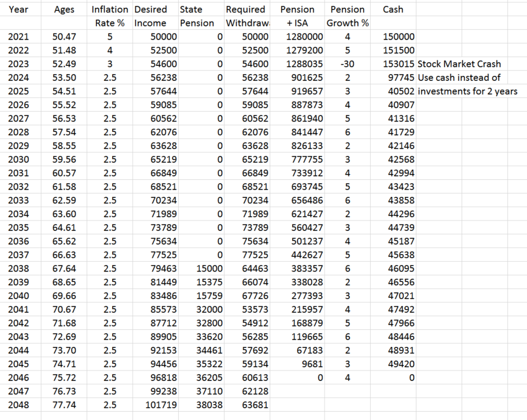
Task: Click the 'Stock Market Crash' note
Action: tap(459, 64)
